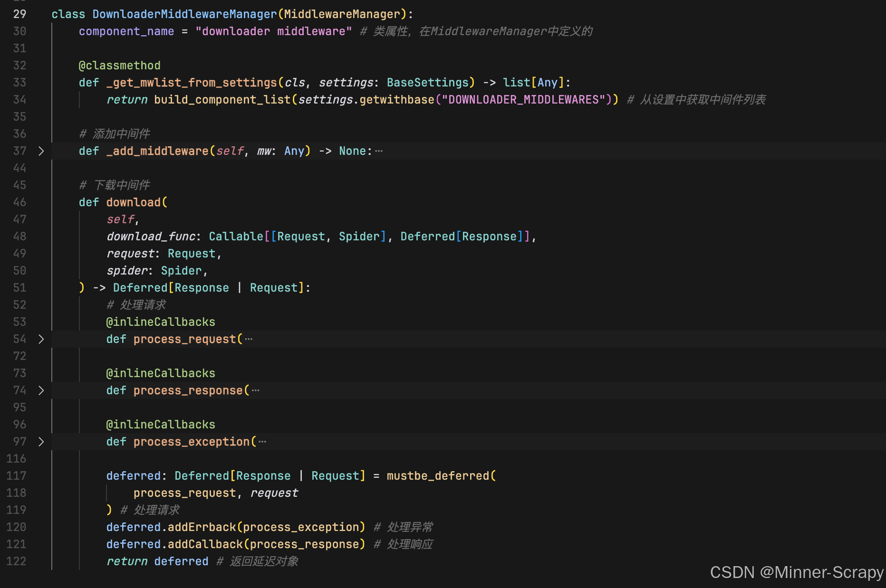Click line number 46 in the gutter

click(x=19, y=202)
